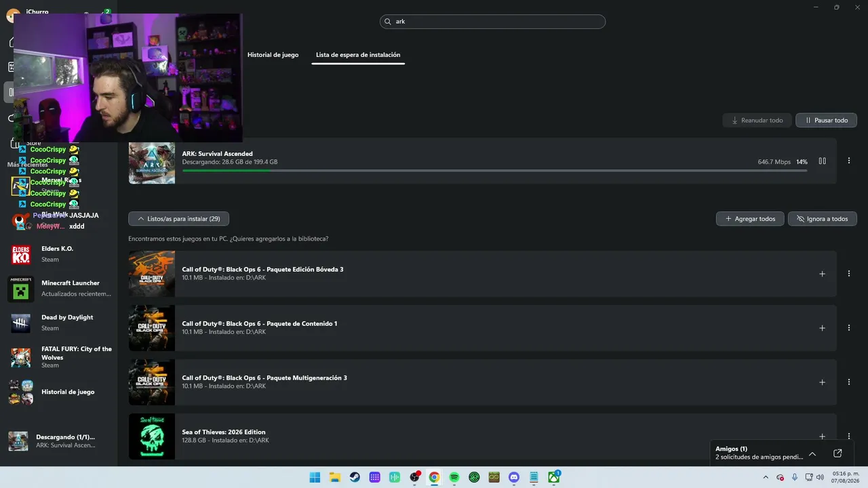This screenshot has height=488, width=868.
Task: Open the volume control in system tray
Action: pos(821,477)
